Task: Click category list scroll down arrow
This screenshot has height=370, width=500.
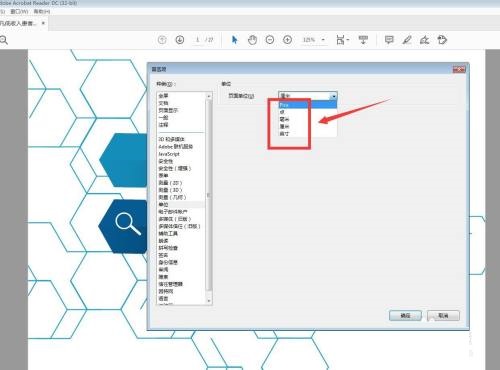Action: (209, 301)
